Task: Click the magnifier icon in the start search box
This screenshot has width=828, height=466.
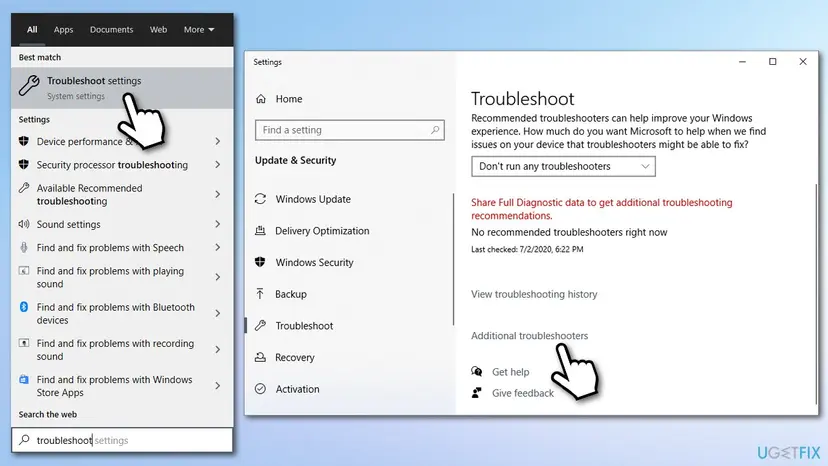Action: pyautogui.click(x=24, y=440)
